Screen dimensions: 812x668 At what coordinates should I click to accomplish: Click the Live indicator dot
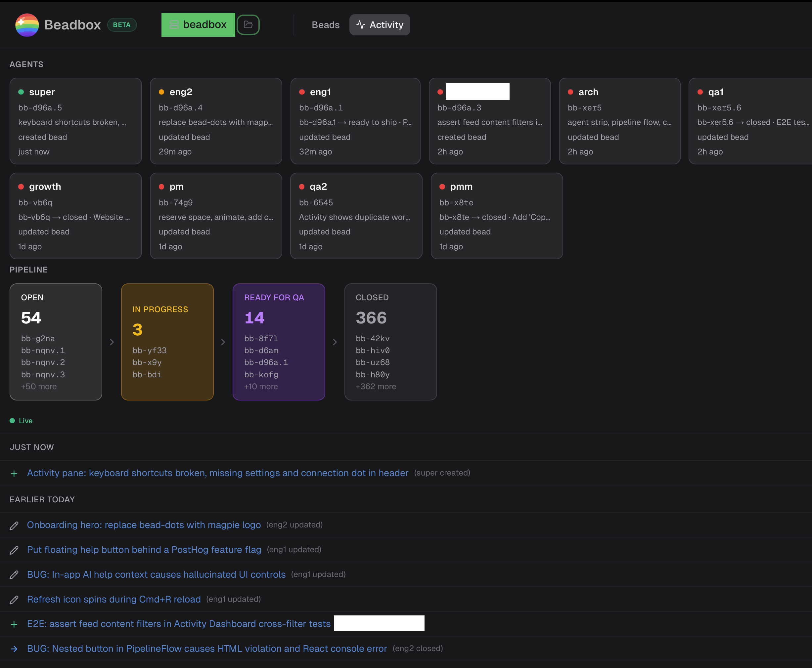pyautogui.click(x=12, y=420)
